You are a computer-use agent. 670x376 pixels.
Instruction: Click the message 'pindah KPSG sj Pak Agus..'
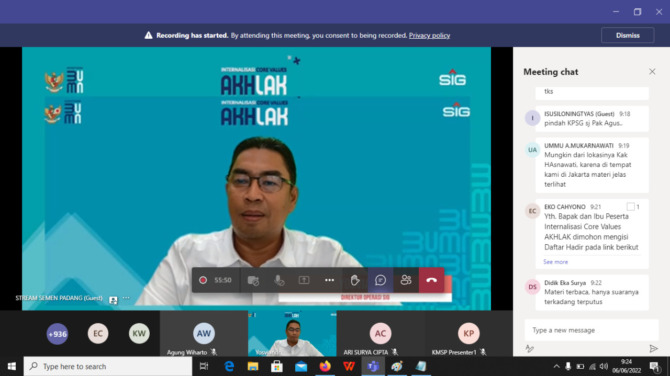(583, 123)
